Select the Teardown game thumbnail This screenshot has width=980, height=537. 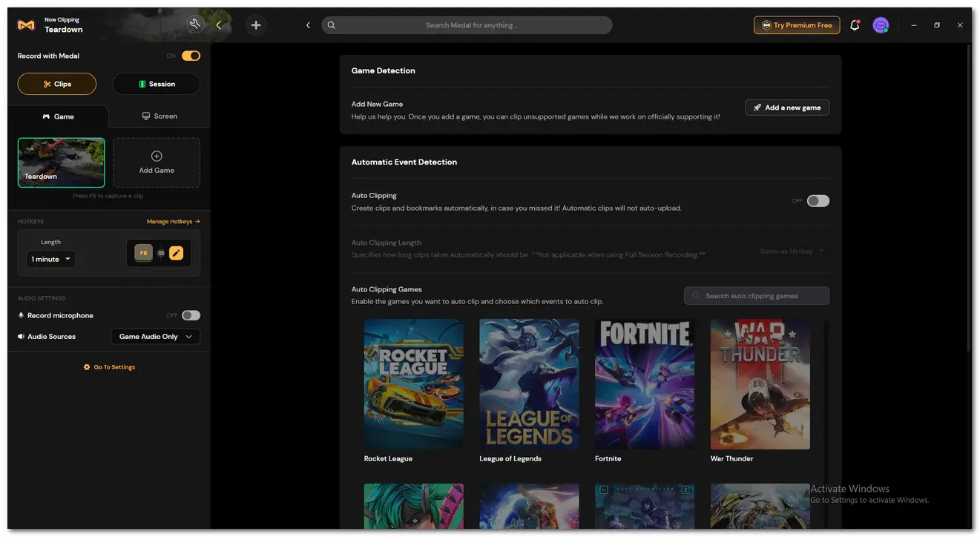click(x=62, y=162)
